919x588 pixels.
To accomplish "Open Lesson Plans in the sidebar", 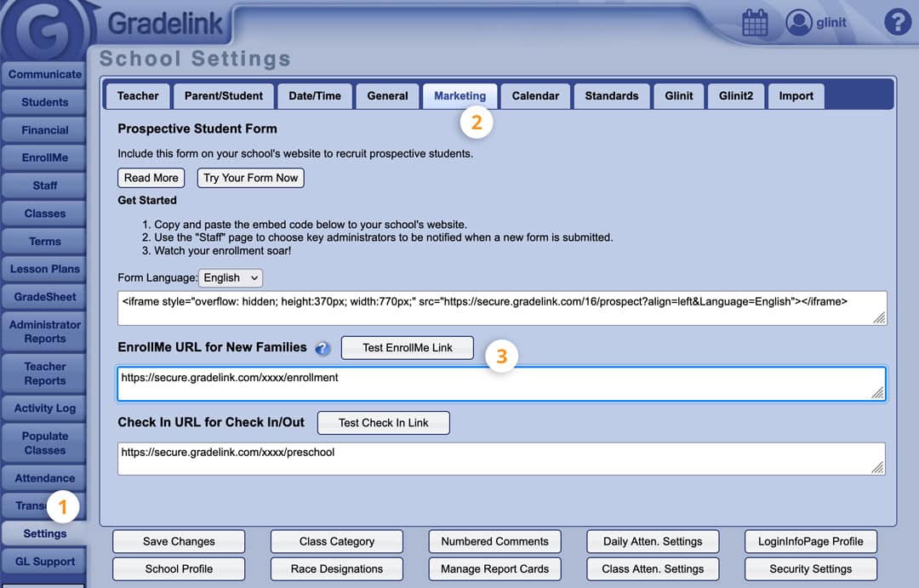I will [44, 269].
